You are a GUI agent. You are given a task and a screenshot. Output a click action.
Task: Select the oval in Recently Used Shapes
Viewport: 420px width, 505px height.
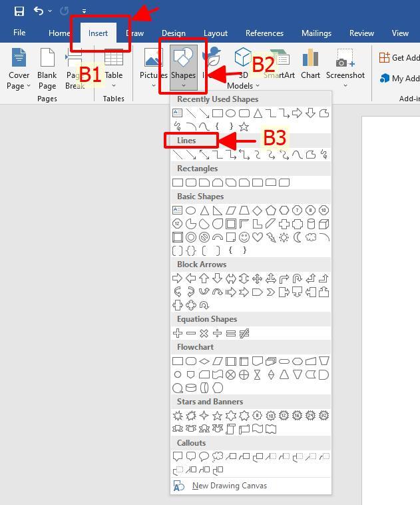(x=230, y=113)
